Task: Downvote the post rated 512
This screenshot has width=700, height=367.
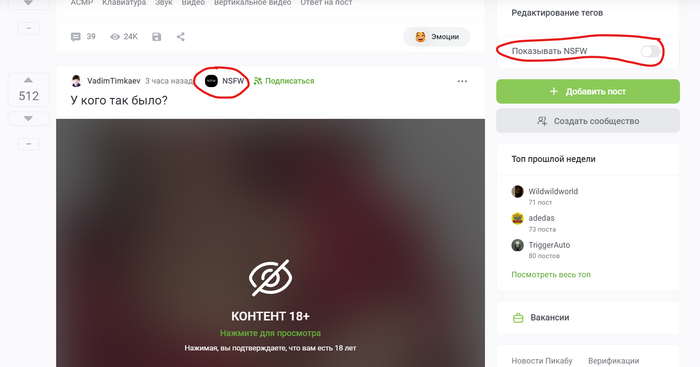Action: [x=28, y=119]
